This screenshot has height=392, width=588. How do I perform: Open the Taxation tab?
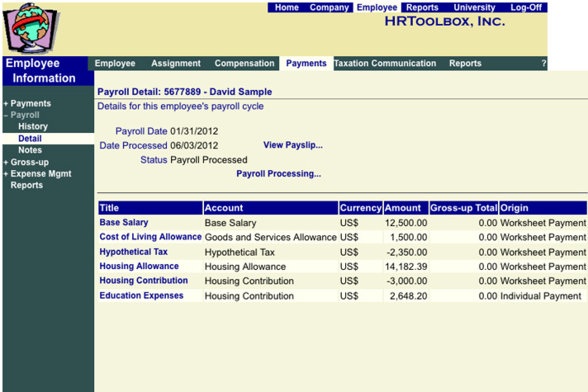355,64
